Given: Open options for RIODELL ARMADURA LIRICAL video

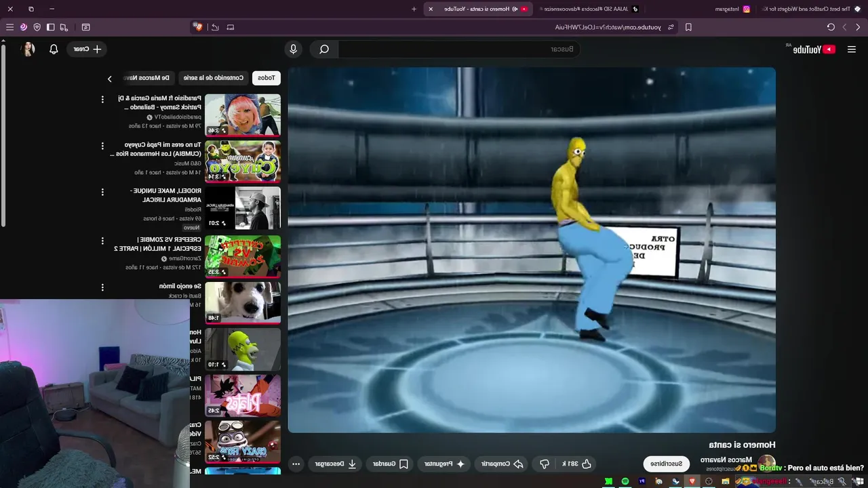Looking at the screenshot, I should click(102, 192).
